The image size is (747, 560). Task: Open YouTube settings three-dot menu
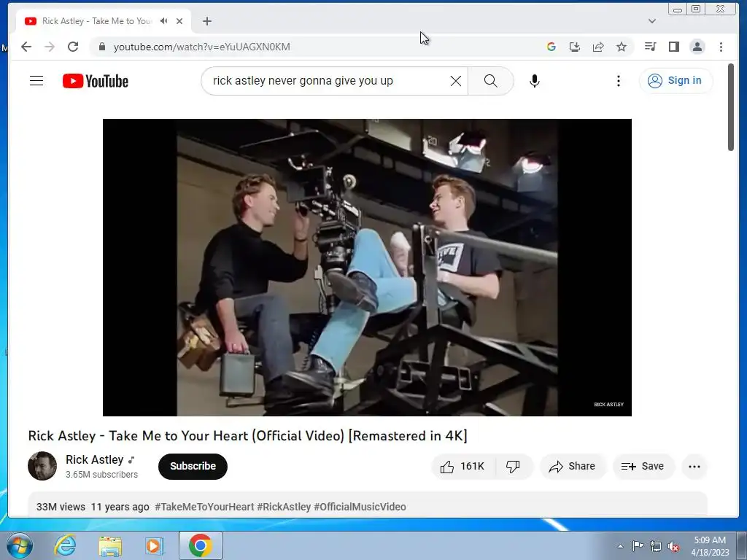[619, 81]
